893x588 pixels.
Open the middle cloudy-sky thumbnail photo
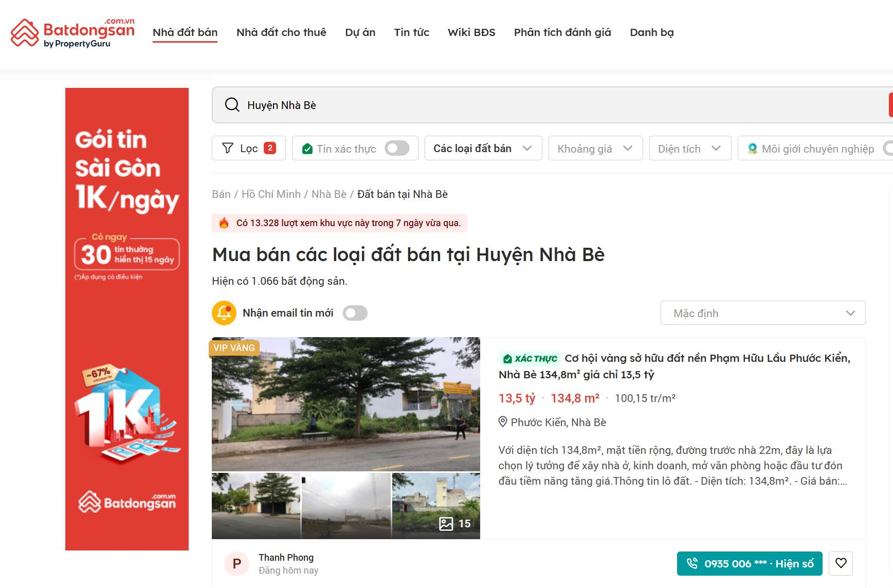pyautogui.click(x=346, y=506)
